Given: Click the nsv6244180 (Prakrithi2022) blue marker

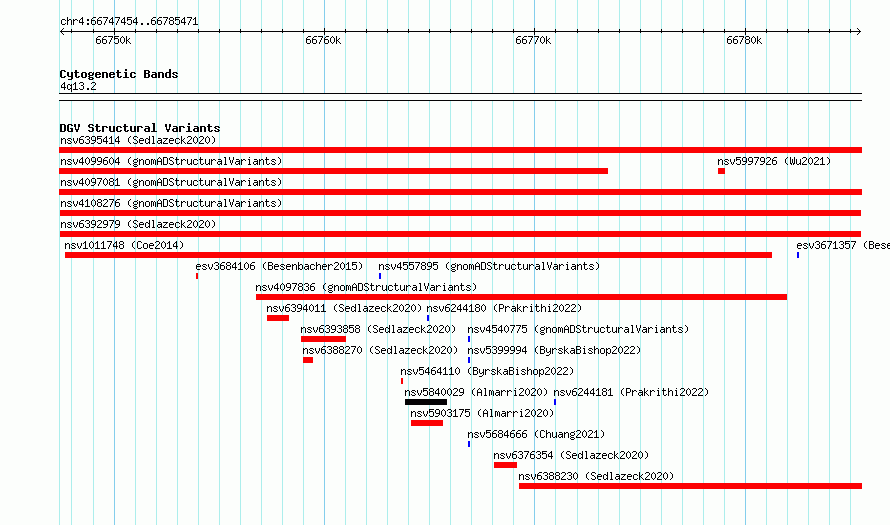Looking at the screenshot, I should coord(428,318).
